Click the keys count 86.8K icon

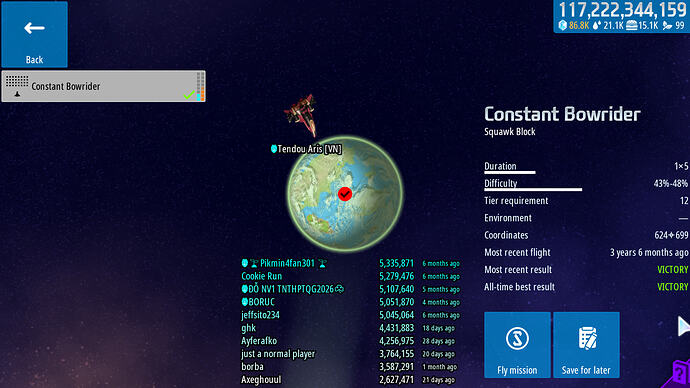(x=563, y=26)
